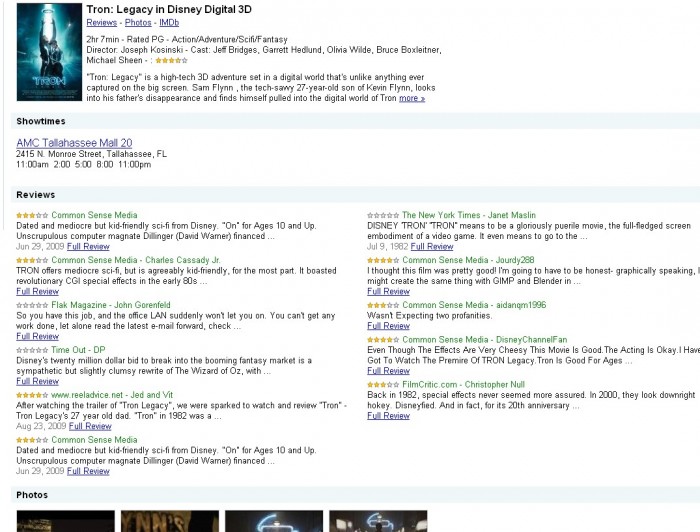The width and height of the screenshot is (700, 532).
Task: Expand the synopsis with the 'more »' link
Action: click(x=412, y=98)
